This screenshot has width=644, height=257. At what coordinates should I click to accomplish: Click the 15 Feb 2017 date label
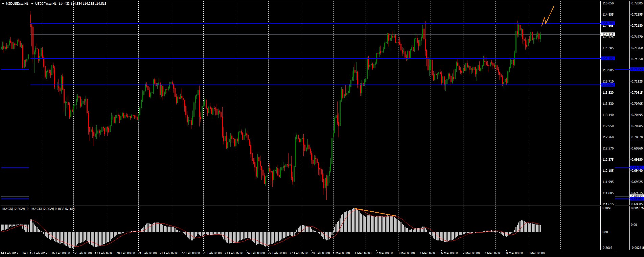click(x=39, y=253)
